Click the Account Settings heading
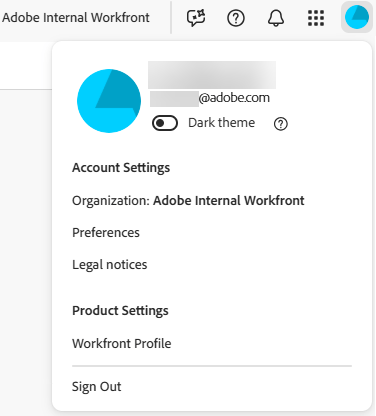 click(121, 168)
